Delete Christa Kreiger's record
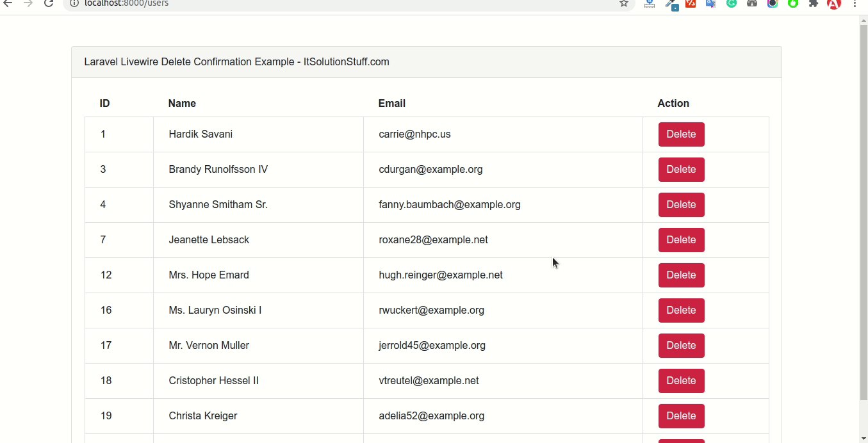The height and width of the screenshot is (443, 868). [681, 416]
